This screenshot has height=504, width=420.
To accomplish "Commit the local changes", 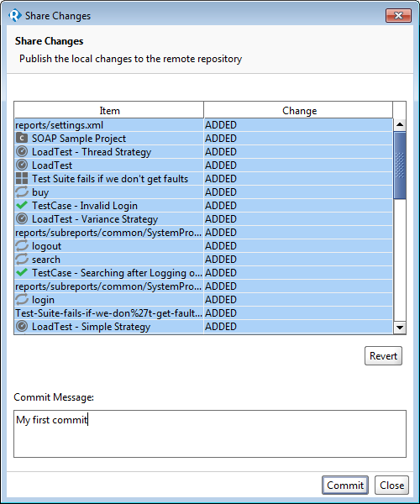I will [345, 485].
